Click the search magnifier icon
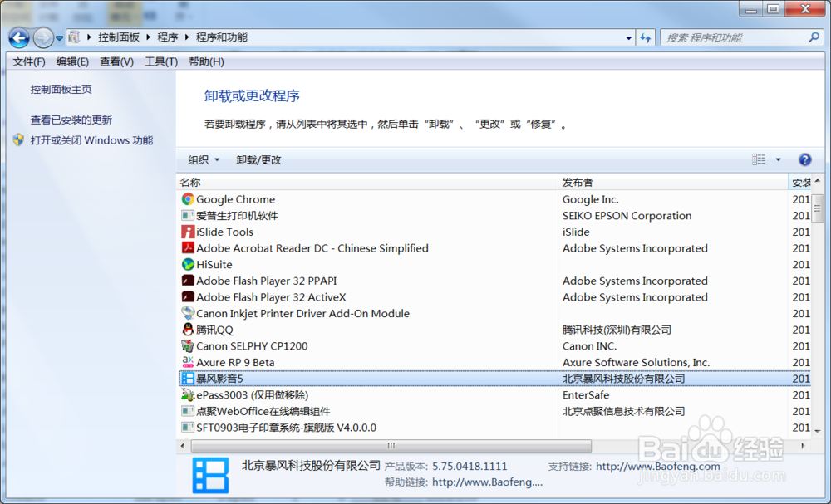The height and width of the screenshot is (504, 831). coord(814,37)
